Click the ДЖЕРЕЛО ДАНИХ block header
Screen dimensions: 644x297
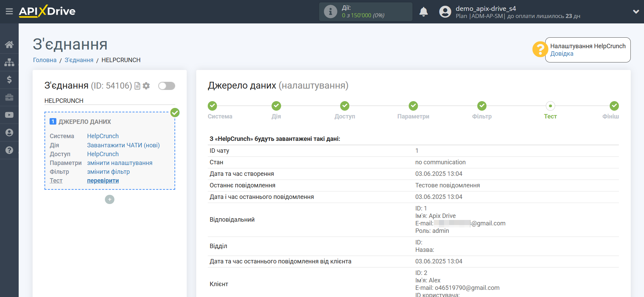85,122
